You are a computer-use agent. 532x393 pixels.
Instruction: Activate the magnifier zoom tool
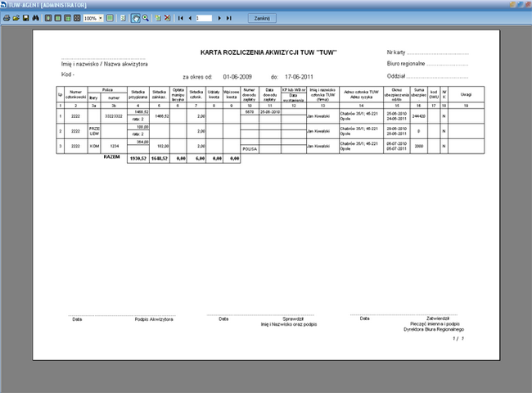pyautogui.click(x=146, y=18)
